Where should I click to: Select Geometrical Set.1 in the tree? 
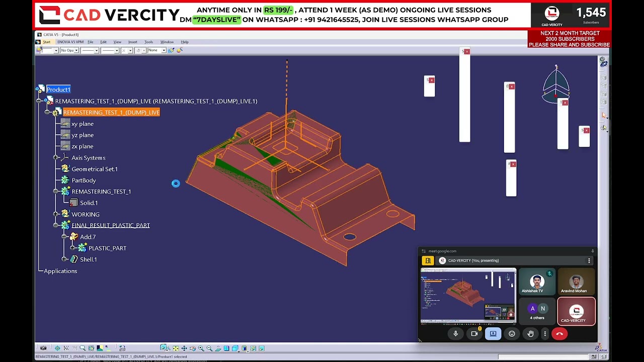pos(95,169)
